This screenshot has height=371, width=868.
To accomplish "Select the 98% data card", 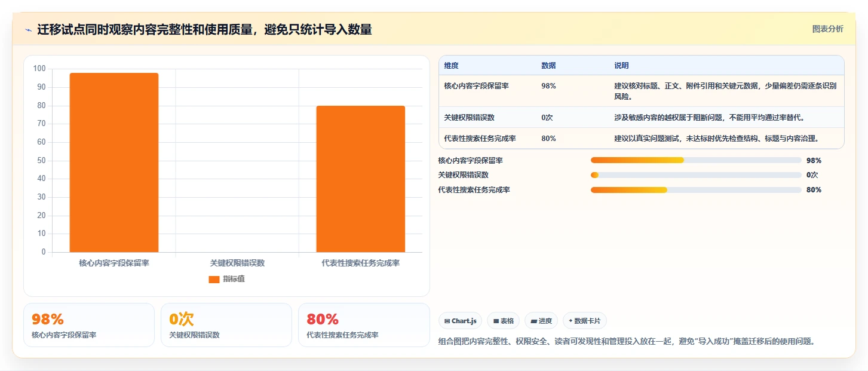I will click(x=89, y=325).
